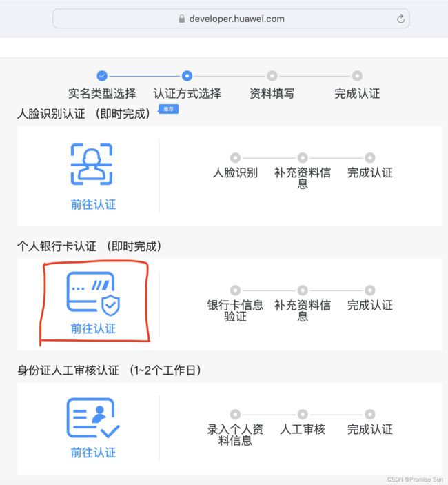Click the 身份证人工审核认证 (1~2个工作日) heading
This screenshot has height=485, width=448.
tap(110, 370)
